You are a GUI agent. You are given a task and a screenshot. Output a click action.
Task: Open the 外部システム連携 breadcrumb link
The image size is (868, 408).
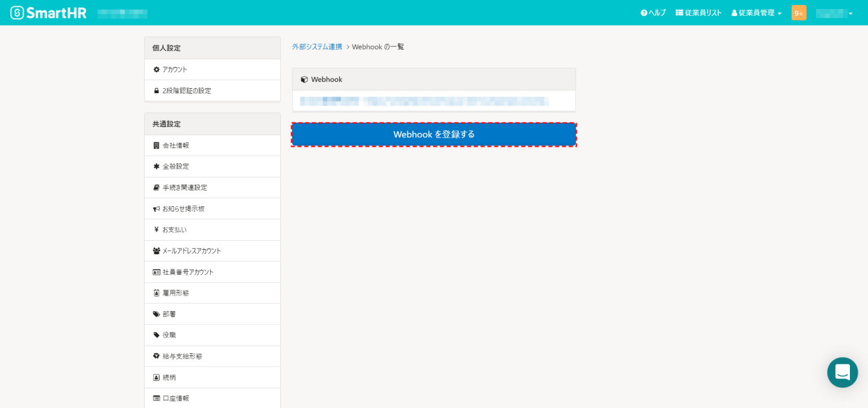(x=316, y=46)
